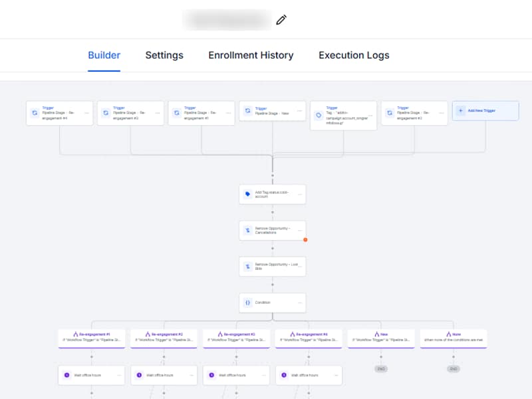The height and width of the screenshot is (399, 532).
Task: Open ellipsis menu on the Condition node
Action: pyautogui.click(x=300, y=303)
